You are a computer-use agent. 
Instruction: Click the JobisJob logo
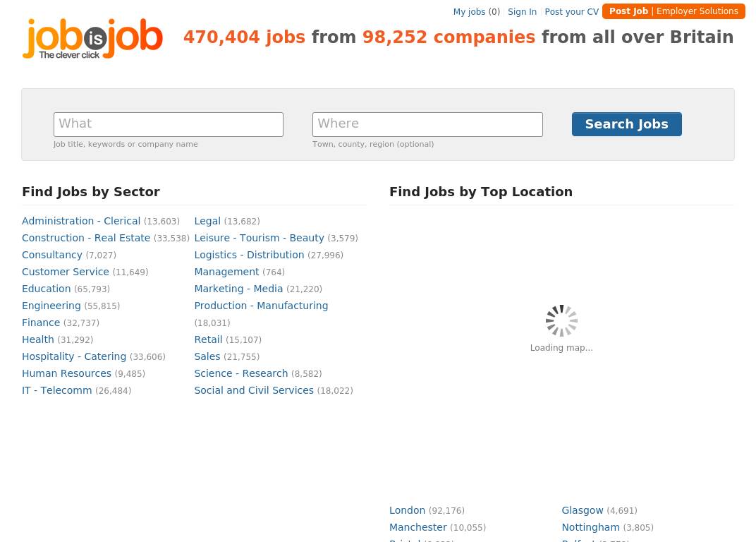(x=92, y=39)
